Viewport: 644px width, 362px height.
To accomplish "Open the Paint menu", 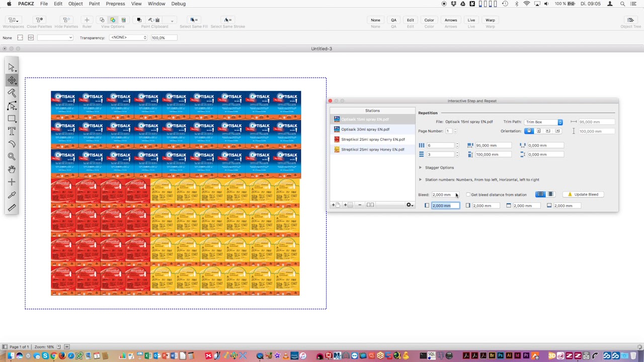I will pos(94,4).
